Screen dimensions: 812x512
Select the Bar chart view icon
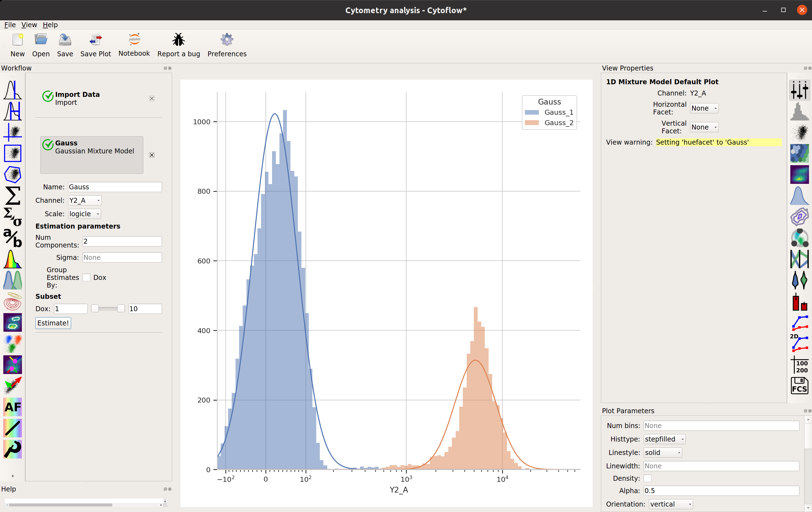coord(799,301)
